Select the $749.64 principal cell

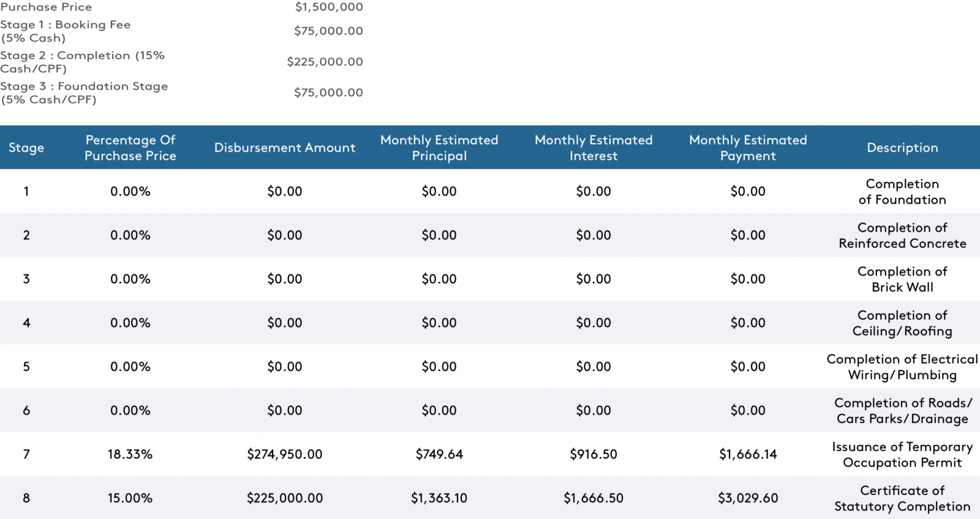click(439, 454)
